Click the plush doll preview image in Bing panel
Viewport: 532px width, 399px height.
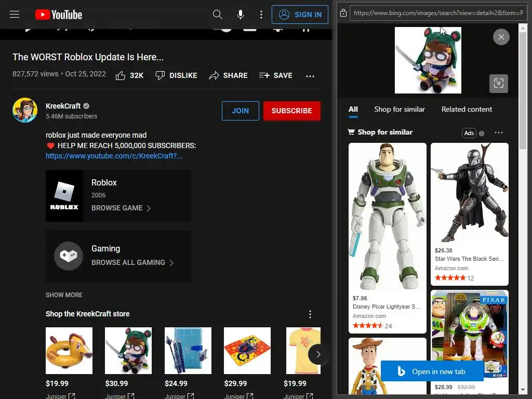click(428, 60)
